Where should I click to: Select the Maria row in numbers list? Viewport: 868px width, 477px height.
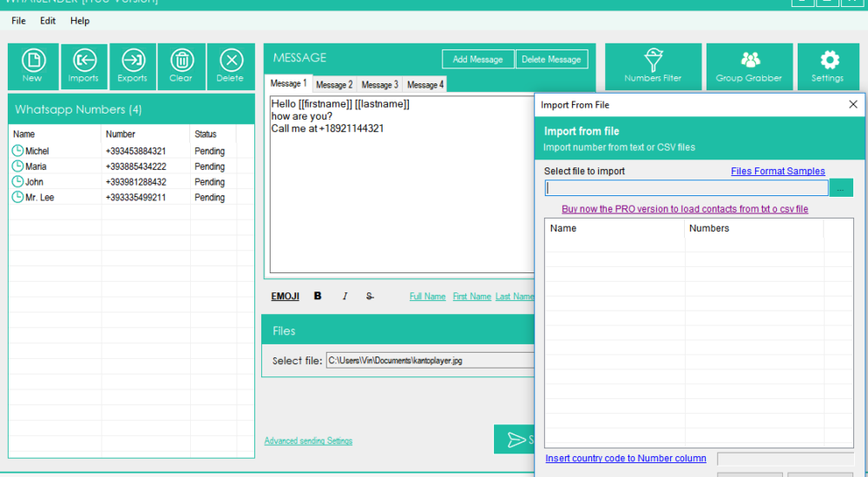pyautogui.click(x=123, y=167)
